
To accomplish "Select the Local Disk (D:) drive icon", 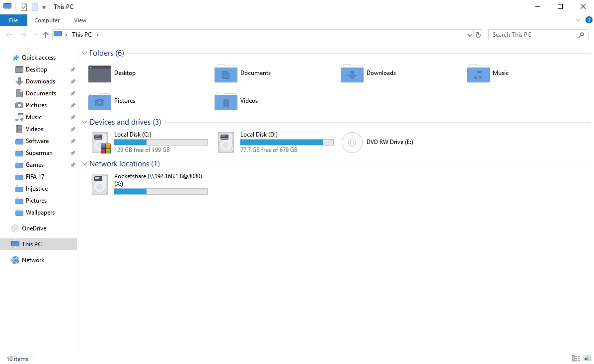I will 226,143.
